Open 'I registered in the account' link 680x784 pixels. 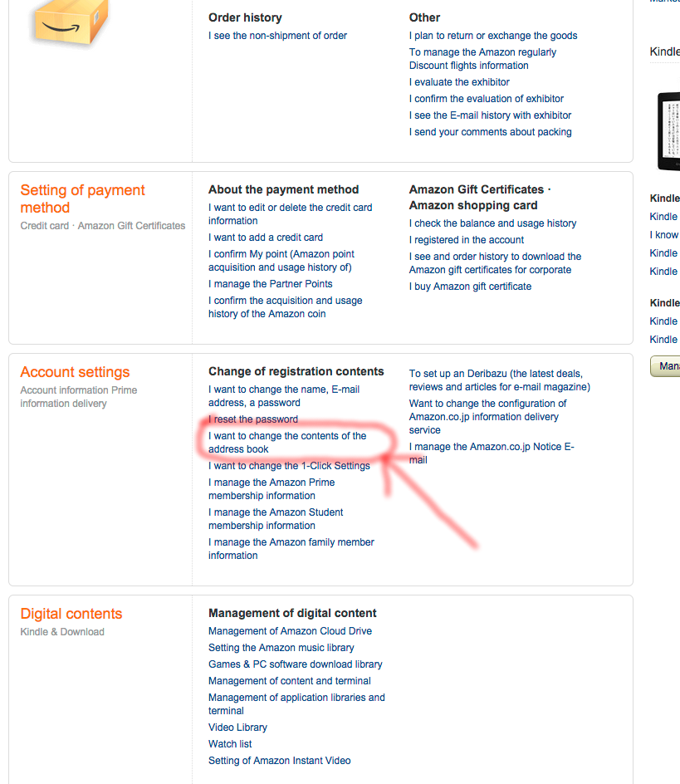pyautogui.click(x=466, y=239)
